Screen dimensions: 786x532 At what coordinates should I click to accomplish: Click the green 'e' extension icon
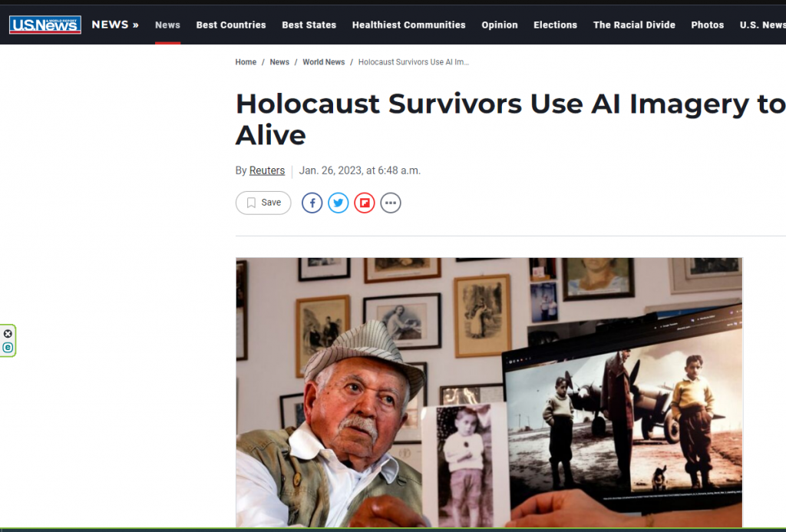(8, 348)
